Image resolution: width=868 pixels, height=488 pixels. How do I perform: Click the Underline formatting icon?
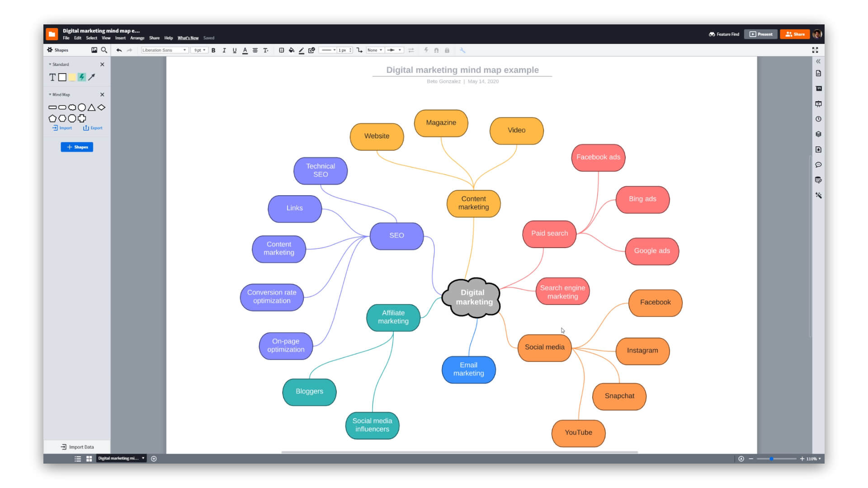pos(234,50)
